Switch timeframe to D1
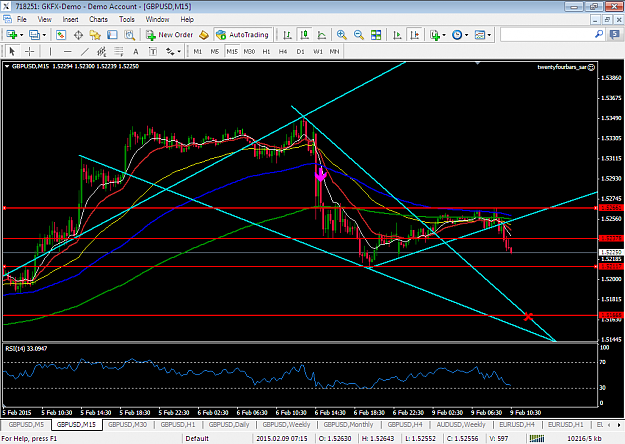 tap(301, 51)
